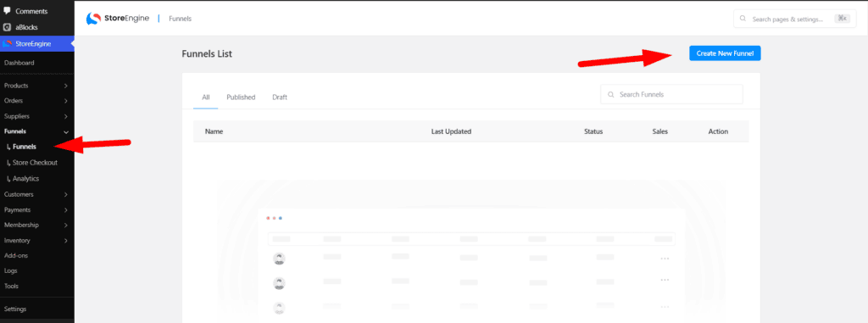
Task: Switch to the All tab
Action: click(206, 97)
